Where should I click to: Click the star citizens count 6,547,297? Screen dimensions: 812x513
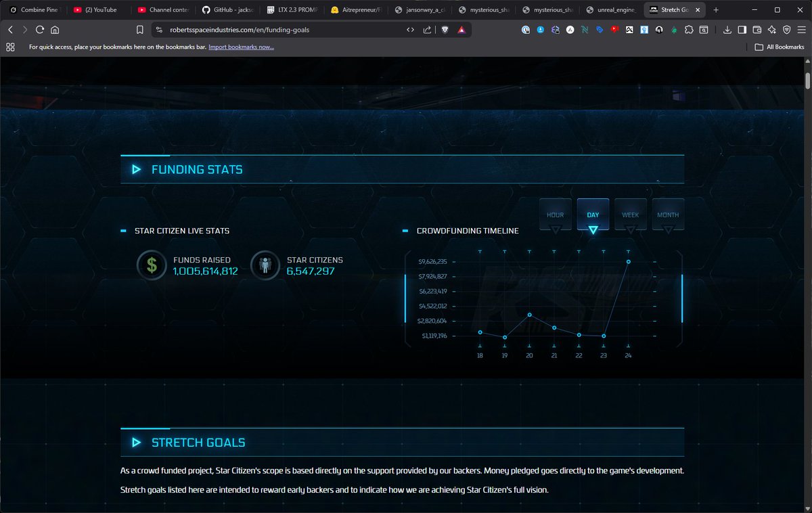311,271
